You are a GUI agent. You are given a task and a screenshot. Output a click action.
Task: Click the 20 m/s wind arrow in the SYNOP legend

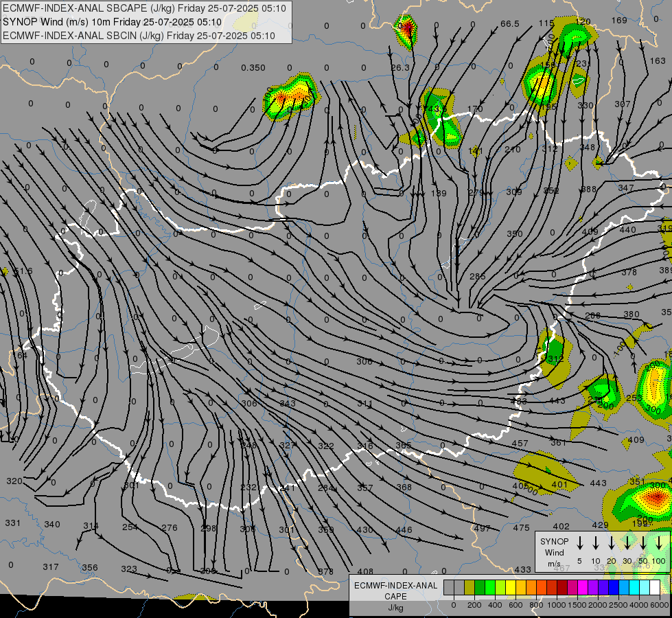coord(611,543)
